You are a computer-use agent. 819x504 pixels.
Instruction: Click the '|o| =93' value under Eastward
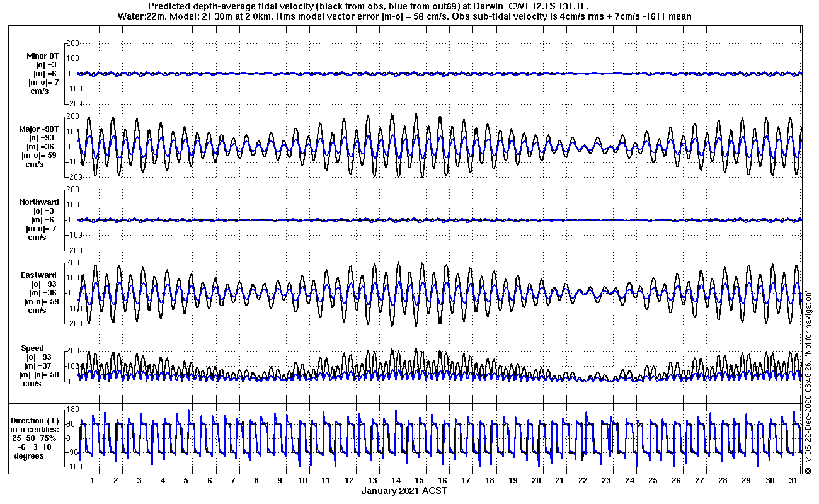coord(44,284)
